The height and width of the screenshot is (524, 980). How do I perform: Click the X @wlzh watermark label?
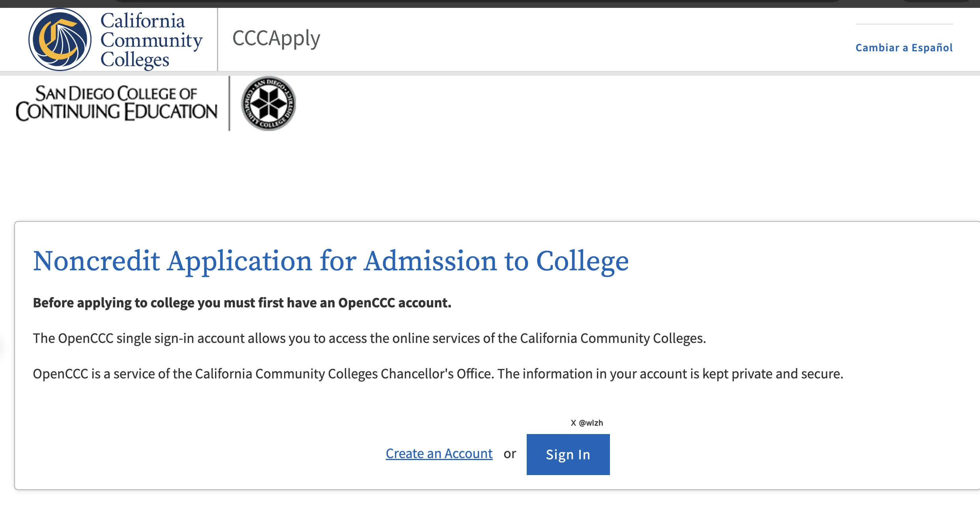point(587,423)
